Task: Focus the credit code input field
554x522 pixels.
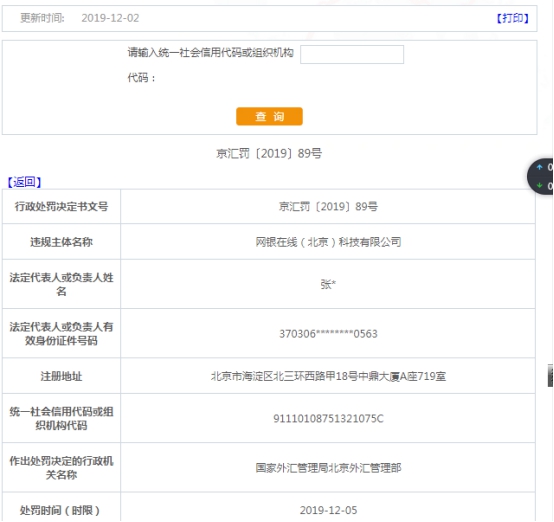Action: pos(352,54)
